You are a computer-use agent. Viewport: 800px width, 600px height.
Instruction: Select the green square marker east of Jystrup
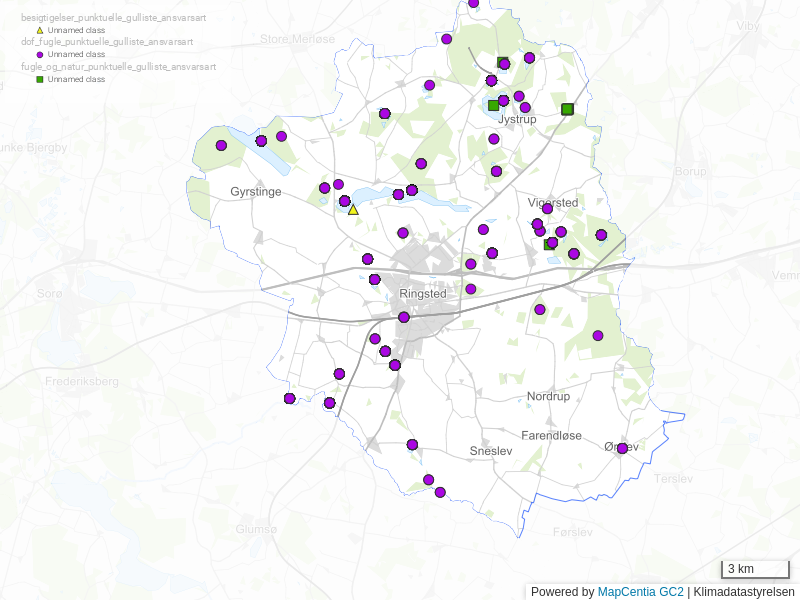pyautogui.click(x=567, y=109)
